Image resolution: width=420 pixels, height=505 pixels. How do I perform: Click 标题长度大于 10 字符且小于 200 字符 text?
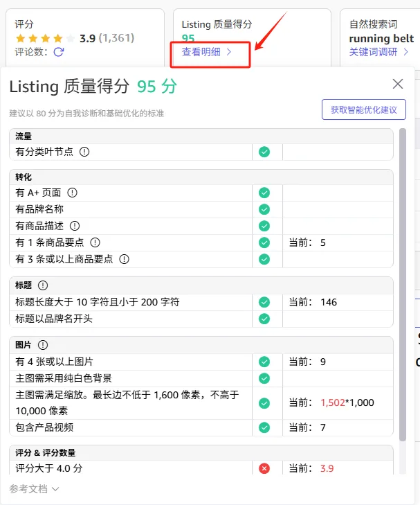coord(98,302)
